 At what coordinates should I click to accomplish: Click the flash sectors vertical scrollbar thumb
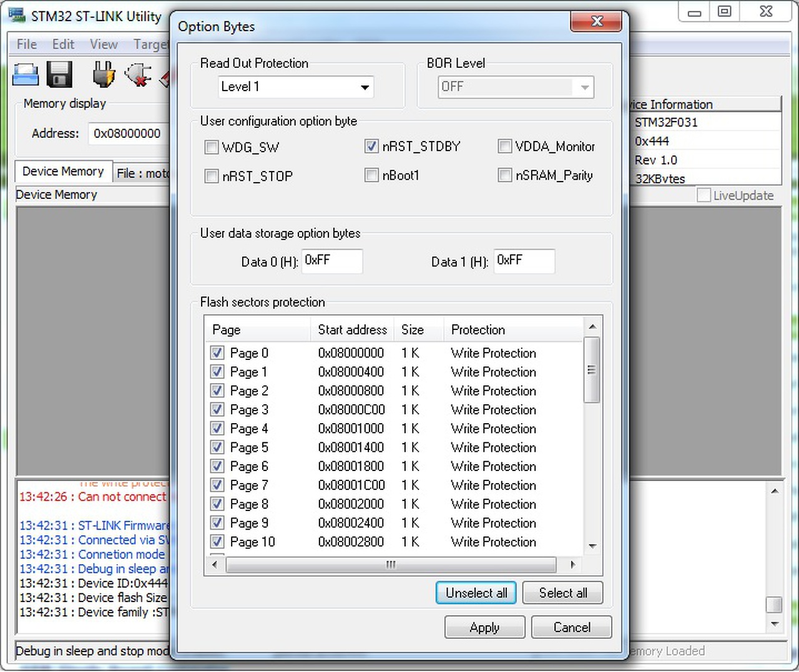[x=592, y=370]
